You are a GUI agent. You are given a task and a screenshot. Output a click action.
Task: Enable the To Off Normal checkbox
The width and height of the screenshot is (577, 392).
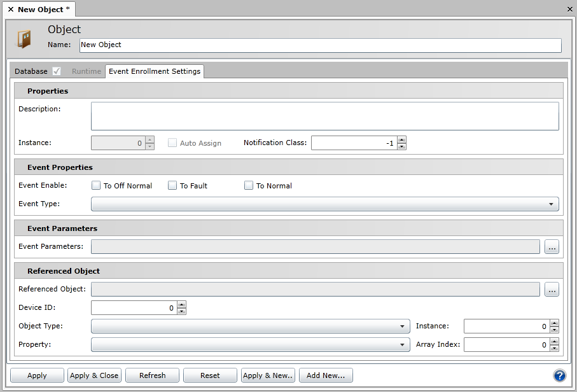coord(97,186)
